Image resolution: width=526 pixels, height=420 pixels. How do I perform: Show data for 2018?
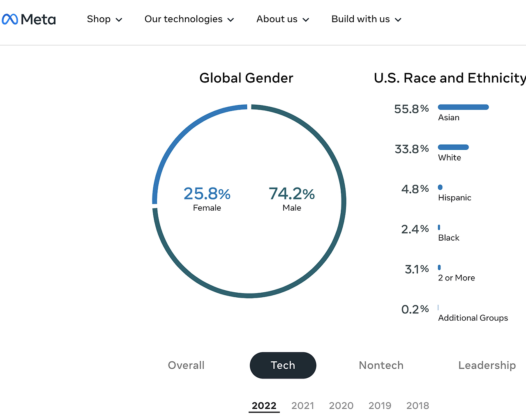click(418, 406)
